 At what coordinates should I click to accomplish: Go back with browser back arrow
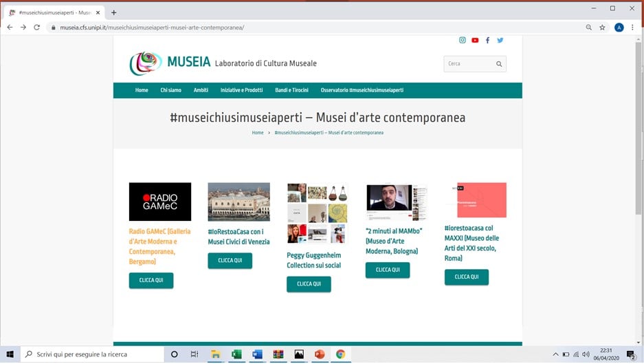tap(10, 27)
